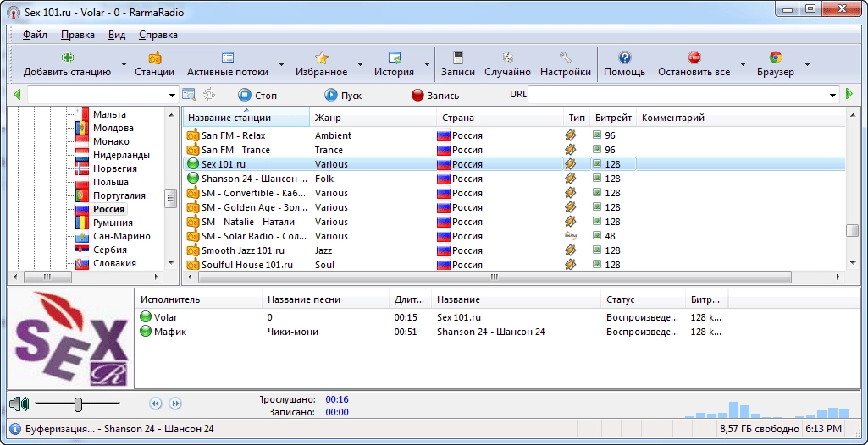
Task: Click the green play icon of Shanson 24 row
Action: click(x=192, y=179)
